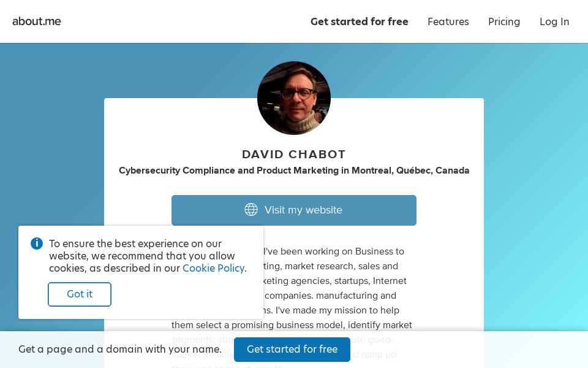Open the Cookie Policy link

[x=213, y=268]
